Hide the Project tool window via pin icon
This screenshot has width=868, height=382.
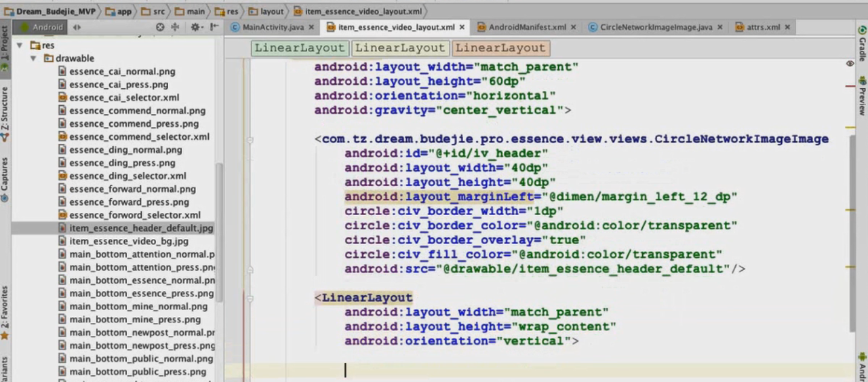(214, 27)
